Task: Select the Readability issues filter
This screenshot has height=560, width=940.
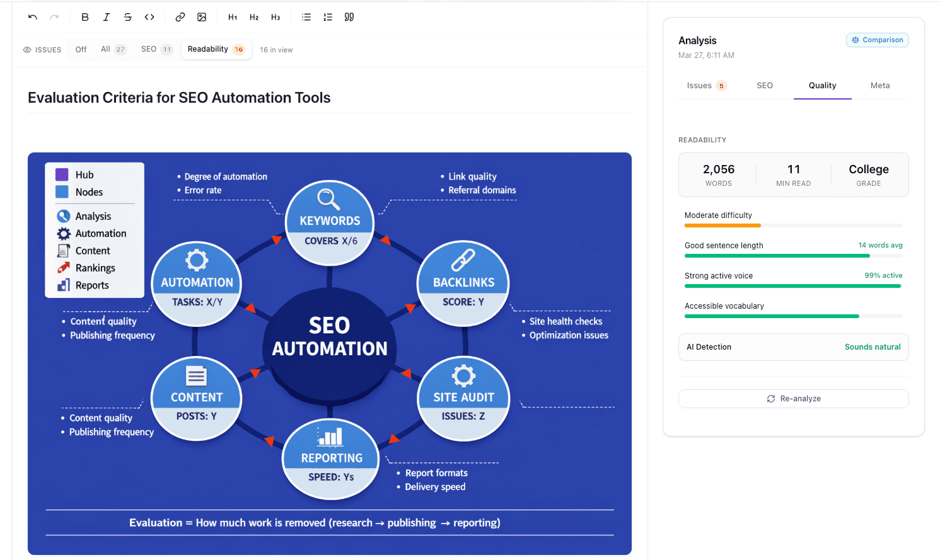Action: (216, 49)
